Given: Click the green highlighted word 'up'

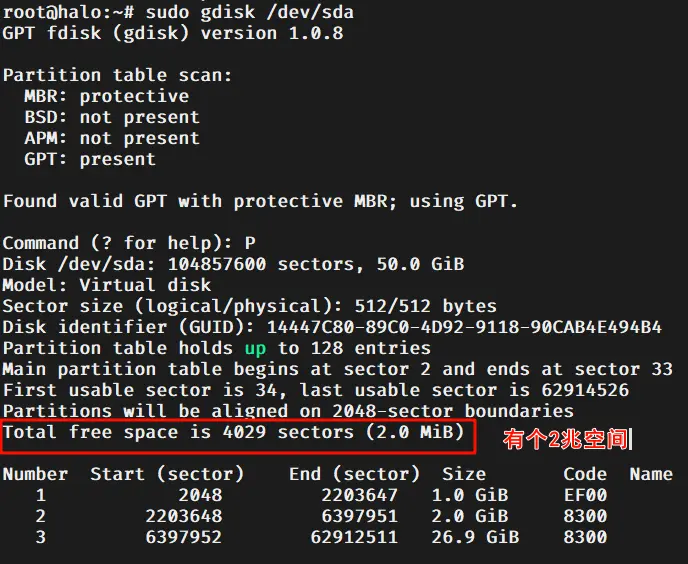Looking at the screenshot, I should [255, 348].
